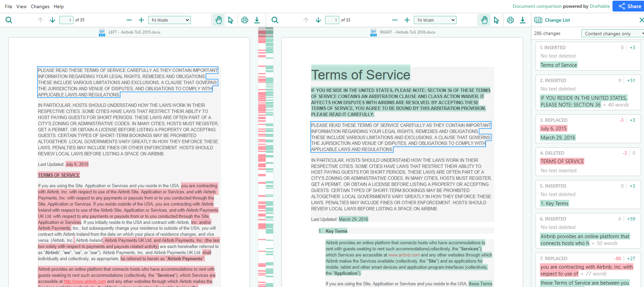This screenshot has height=287, width=644.
Task: Go to previous page in right pane
Action: point(306,20)
